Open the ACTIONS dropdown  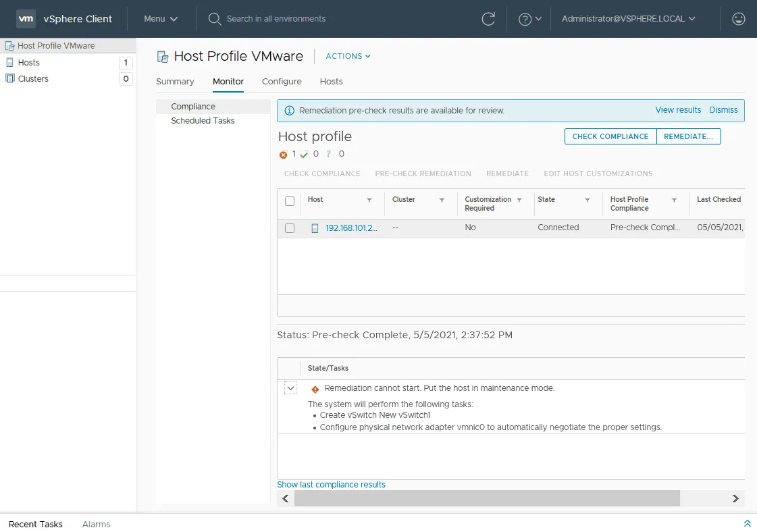348,56
